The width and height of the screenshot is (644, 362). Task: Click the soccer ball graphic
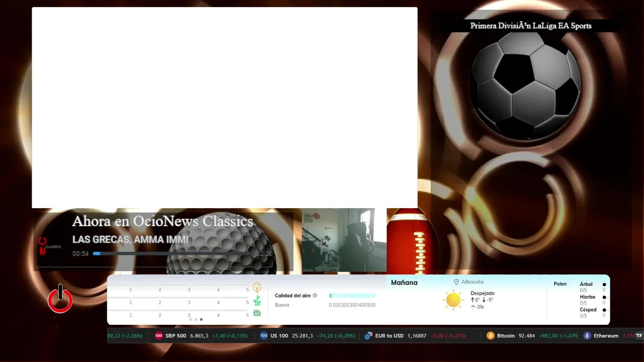coord(525,84)
